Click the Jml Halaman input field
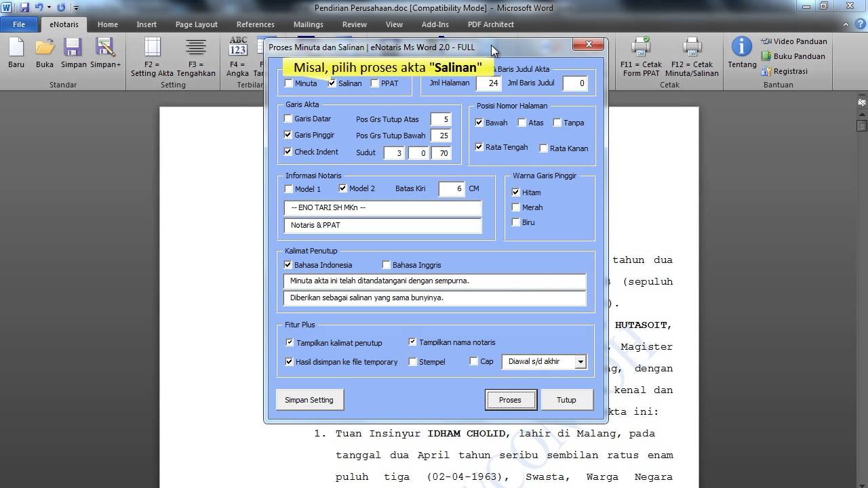Image resolution: width=868 pixels, height=488 pixels. tap(488, 83)
